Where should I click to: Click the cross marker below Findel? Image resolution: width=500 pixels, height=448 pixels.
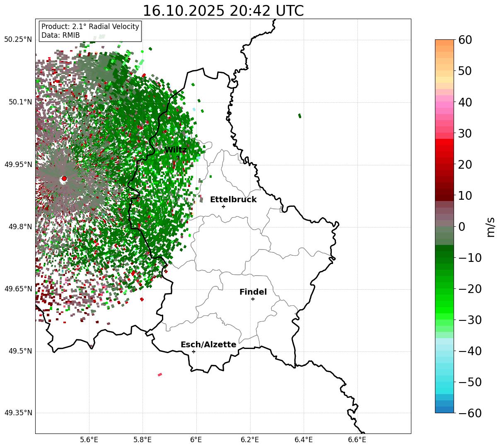(253, 299)
